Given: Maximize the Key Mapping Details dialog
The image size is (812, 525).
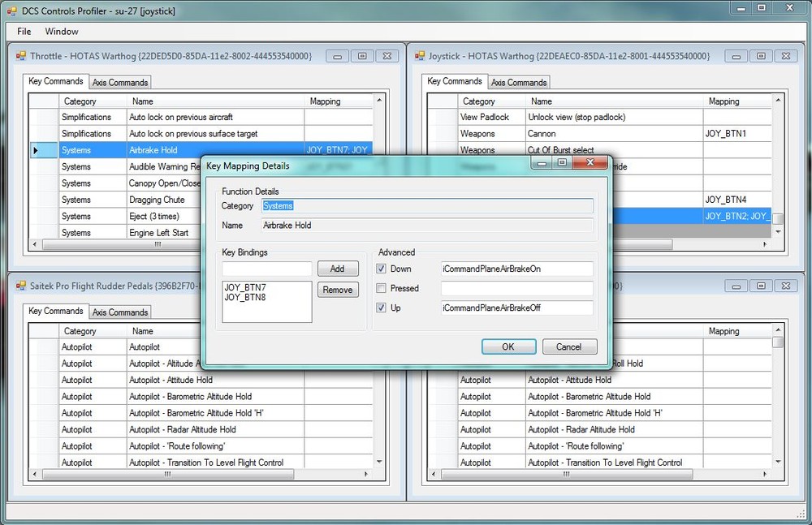Looking at the screenshot, I should (563, 163).
